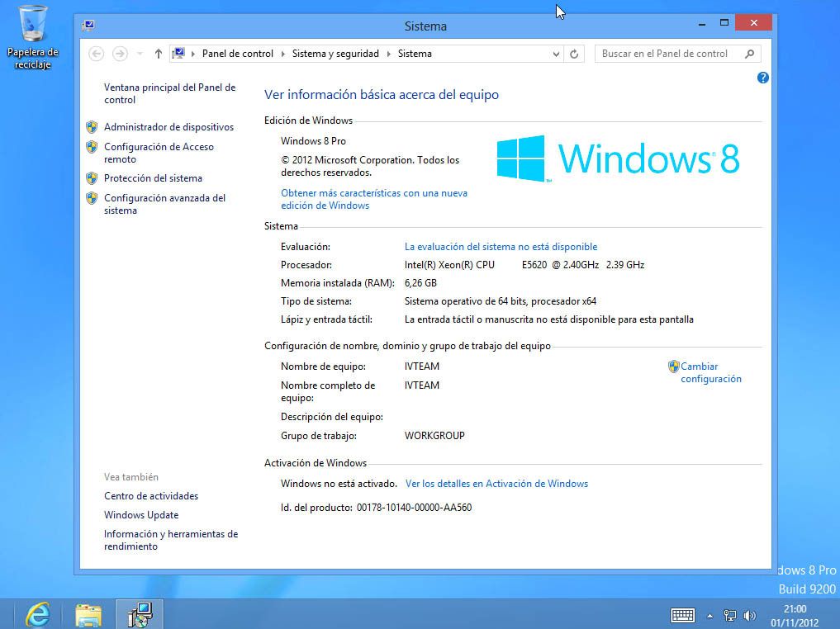Click the network icon in the system tray
840x629 pixels.
click(729, 616)
